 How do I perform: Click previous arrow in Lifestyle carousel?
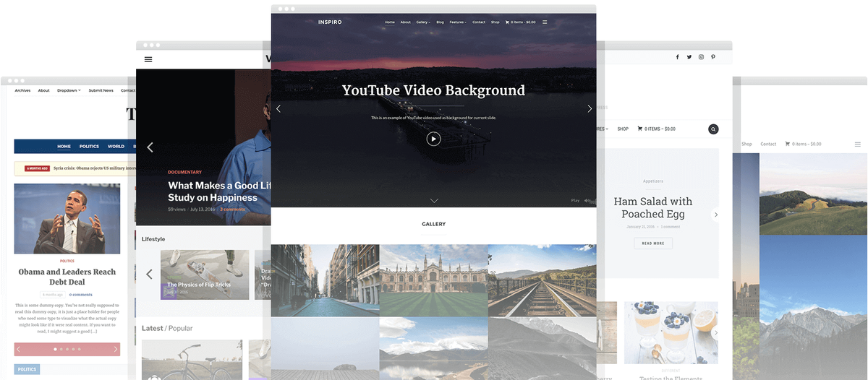tap(149, 275)
